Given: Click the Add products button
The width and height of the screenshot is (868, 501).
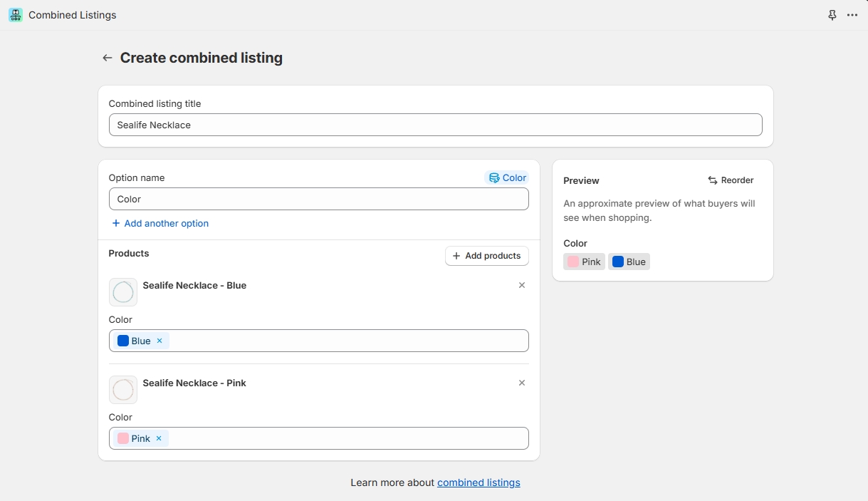Looking at the screenshot, I should click(486, 256).
